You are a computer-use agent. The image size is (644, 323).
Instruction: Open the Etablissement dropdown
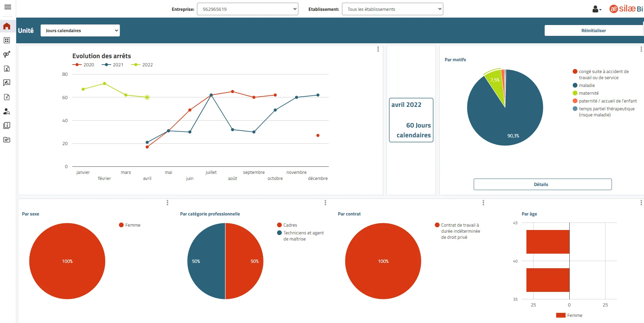pyautogui.click(x=392, y=9)
